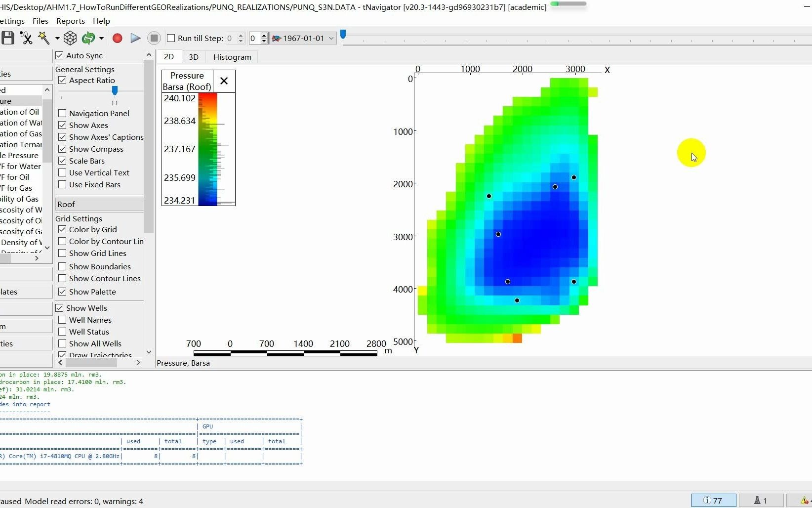Click property list scroll-up arrow
812x508 pixels.
(47, 89)
